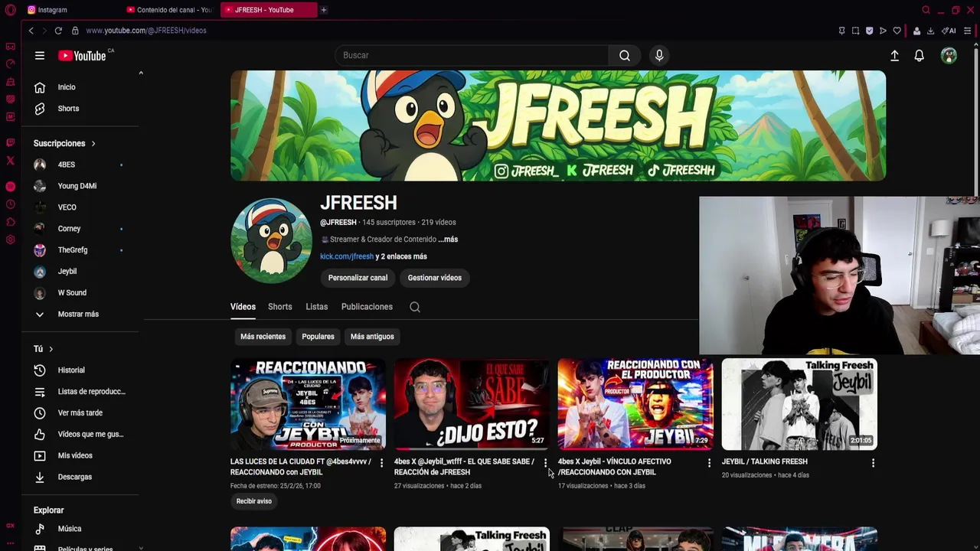Click the sidebar scroll-up arrow
The height and width of the screenshot is (551, 980).
(141, 73)
